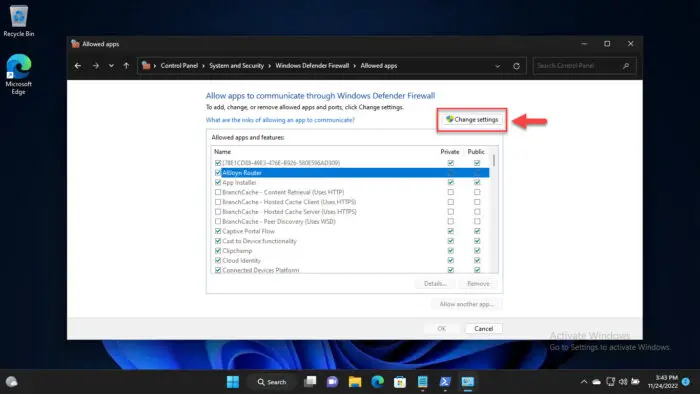The image size is (700, 394).
Task: Open the notification badge on taskbar
Action: click(x=686, y=382)
